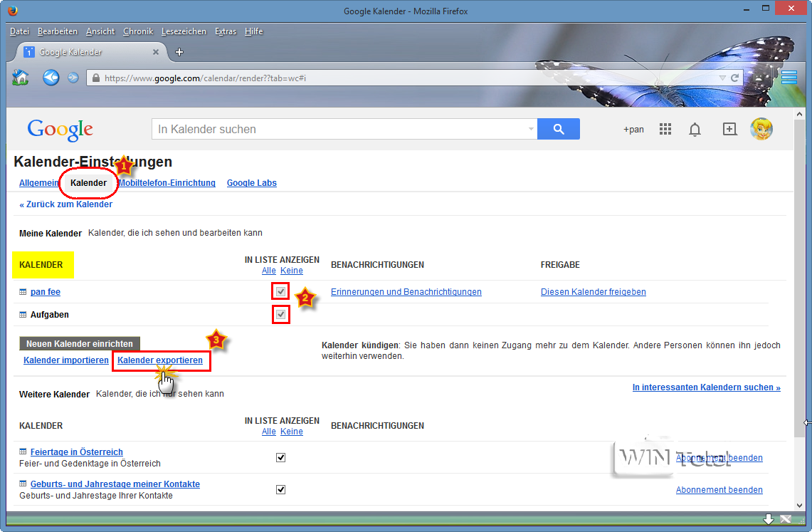Expand the search options dropdown arrow
This screenshot has height=532, width=812.
tap(531, 129)
